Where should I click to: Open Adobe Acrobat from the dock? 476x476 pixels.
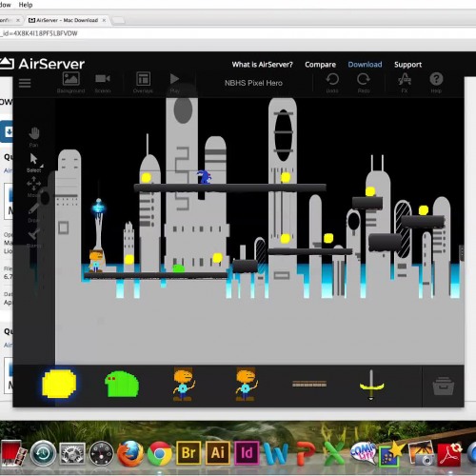point(450,454)
